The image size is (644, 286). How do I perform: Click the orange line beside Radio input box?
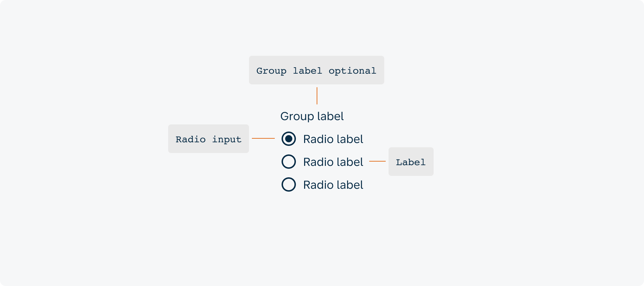263,138
